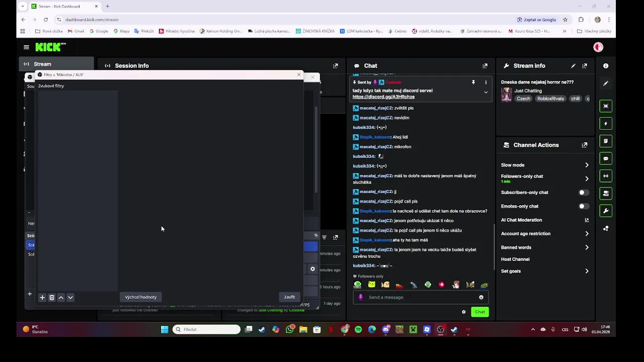The image size is (644, 362).
Task: Toggle the lightning bolt widget in sidebar
Action: click(606, 124)
